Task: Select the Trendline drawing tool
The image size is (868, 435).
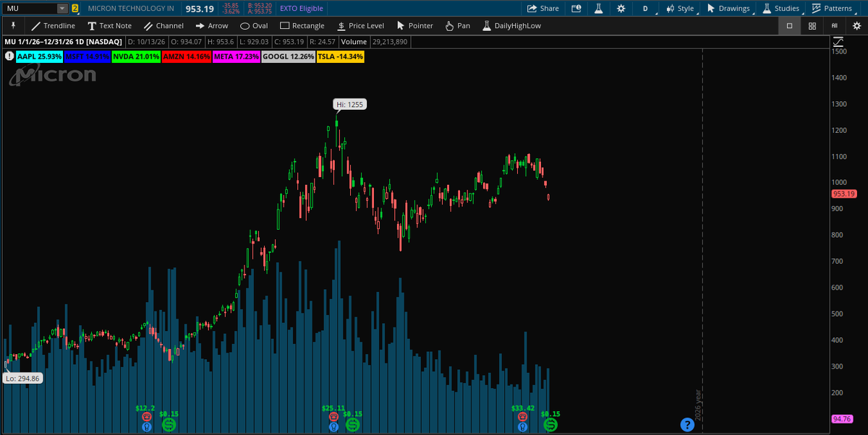Action: (x=53, y=25)
